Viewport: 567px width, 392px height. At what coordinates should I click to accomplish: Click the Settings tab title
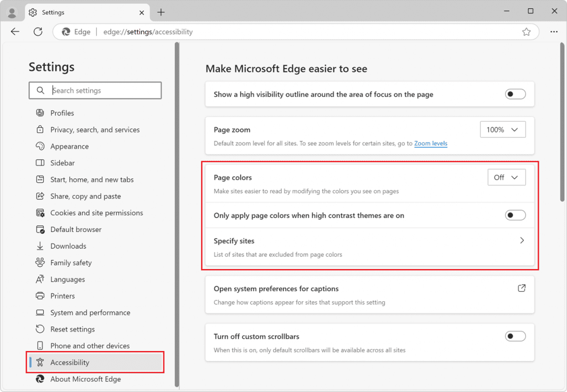click(x=53, y=12)
